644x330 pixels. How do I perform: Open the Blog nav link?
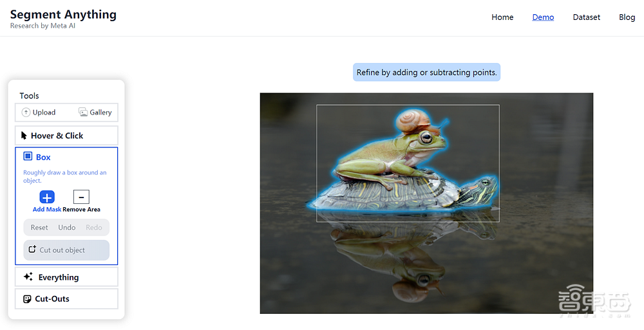pyautogui.click(x=627, y=17)
